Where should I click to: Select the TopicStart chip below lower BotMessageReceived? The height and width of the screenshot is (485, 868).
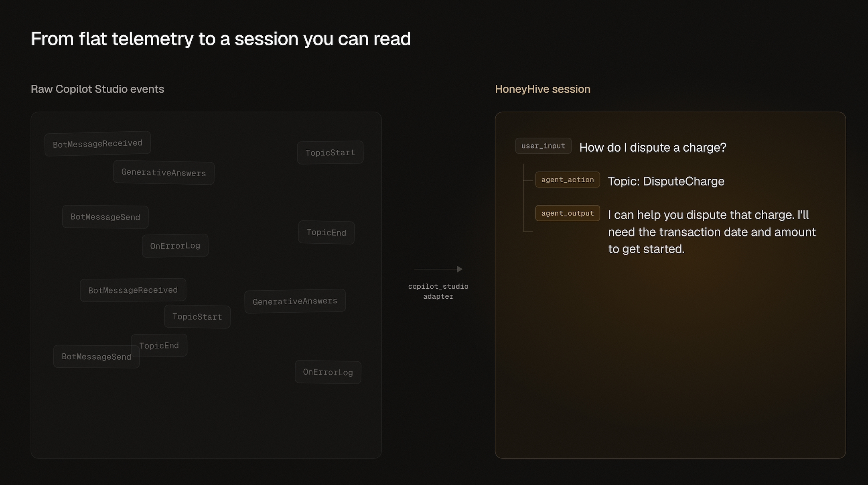(x=197, y=317)
